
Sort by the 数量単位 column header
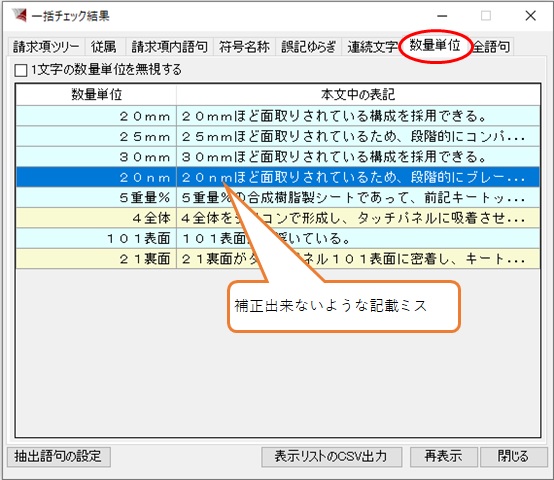click(x=96, y=95)
